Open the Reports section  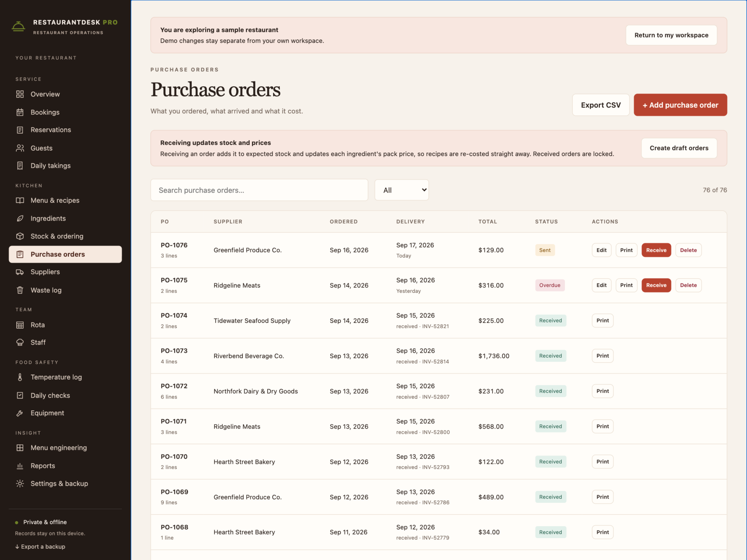65,466
